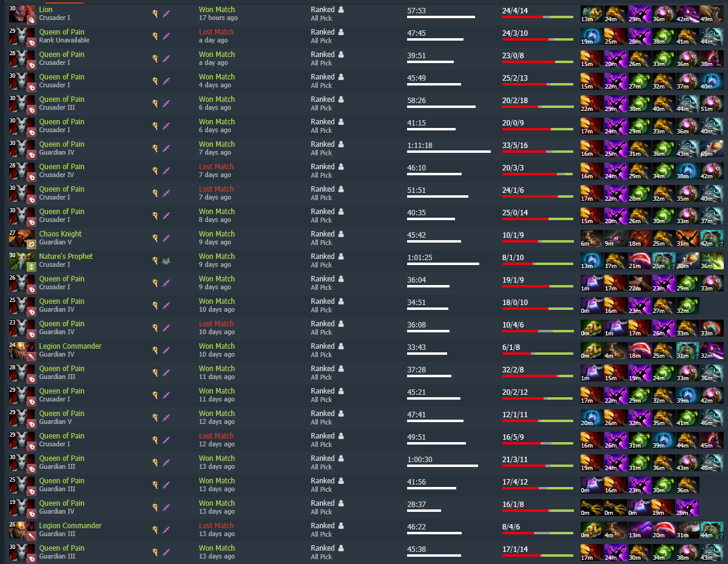
Task: Click the 65m item icon in 1:11:18 match
Action: pos(712,149)
